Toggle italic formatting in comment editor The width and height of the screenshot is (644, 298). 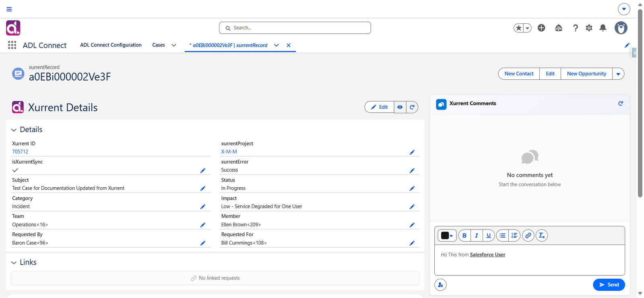click(x=477, y=236)
